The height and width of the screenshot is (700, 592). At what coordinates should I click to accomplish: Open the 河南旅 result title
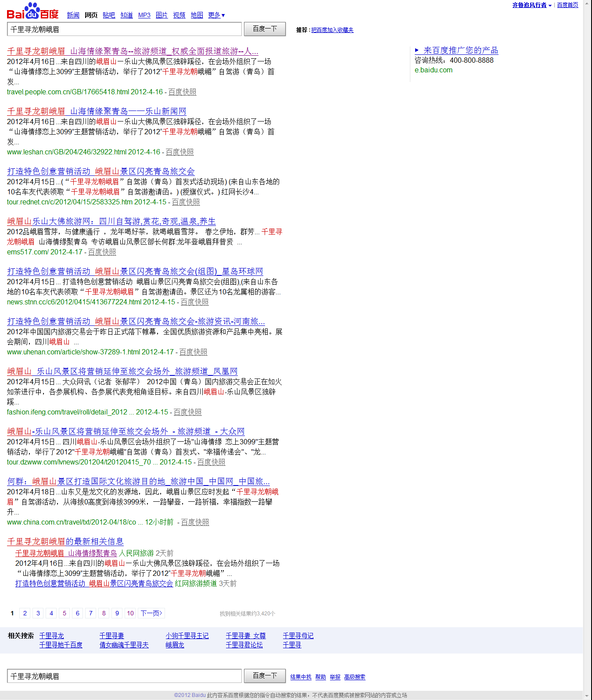point(136,321)
